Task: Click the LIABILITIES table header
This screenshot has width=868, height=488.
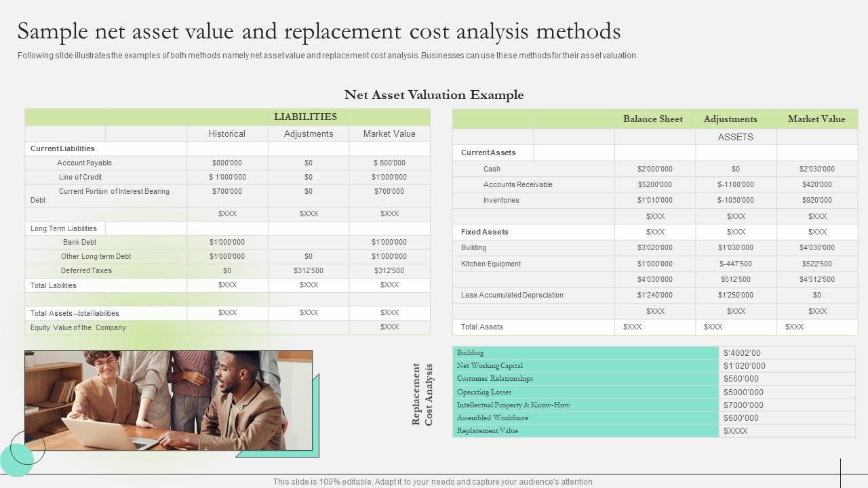Action: (x=305, y=117)
